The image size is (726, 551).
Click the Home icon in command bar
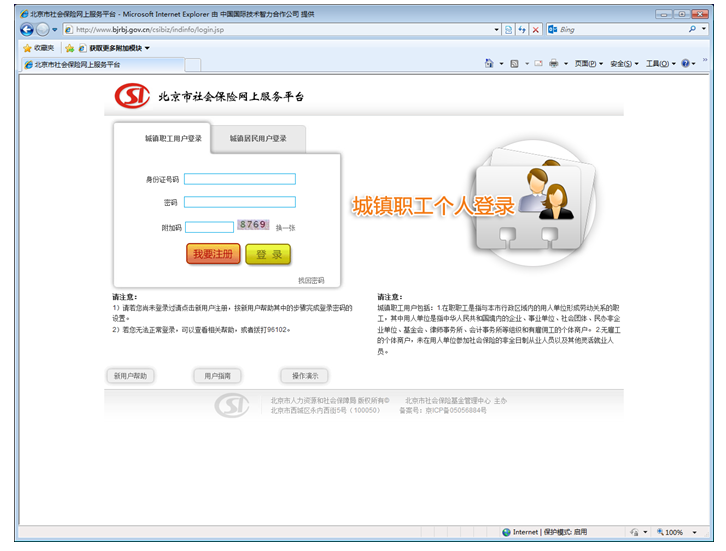(x=490, y=64)
